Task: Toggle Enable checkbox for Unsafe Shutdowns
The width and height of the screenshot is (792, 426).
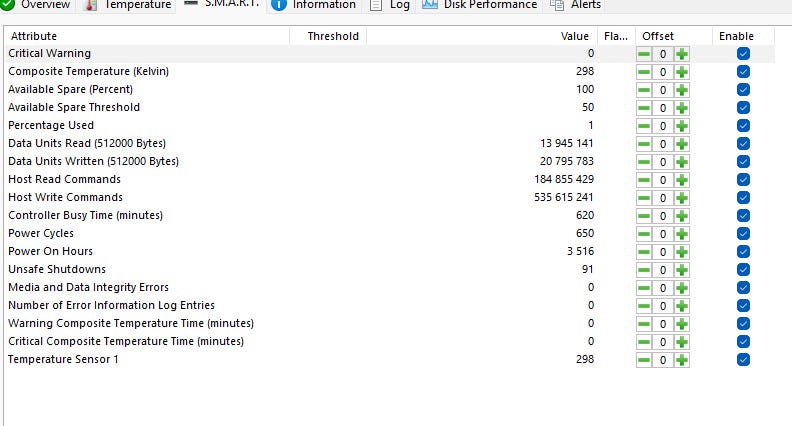Action: pos(743,269)
